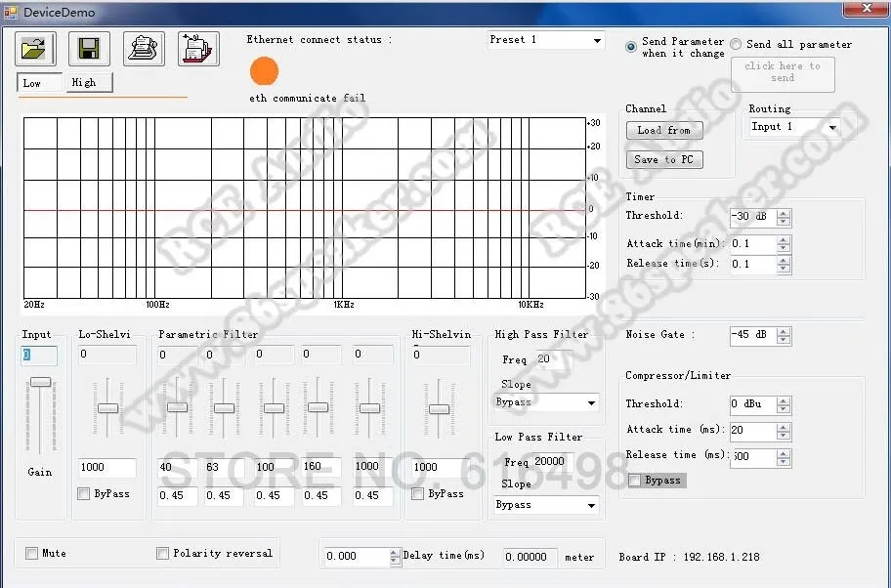
Task: Click the Compressor Threshold 0 dBu field
Action: tap(753, 405)
